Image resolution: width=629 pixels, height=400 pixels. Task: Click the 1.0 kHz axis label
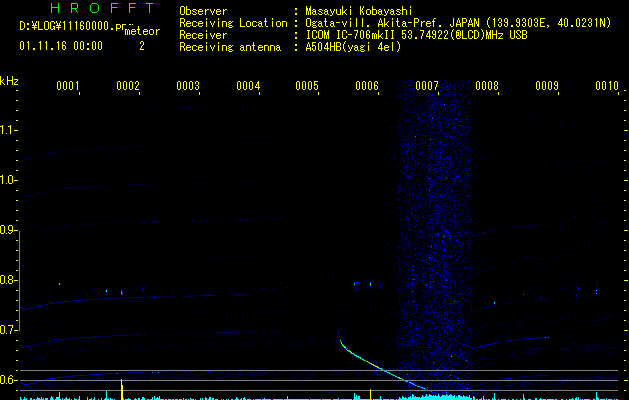pyautogui.click(x=8, y=180)
